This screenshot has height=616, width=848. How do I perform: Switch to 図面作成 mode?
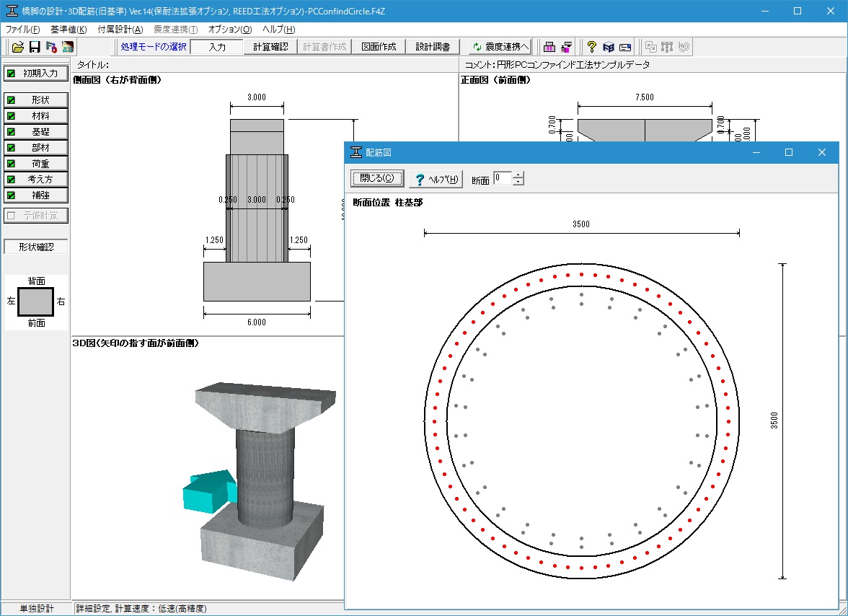tap(379, 47)
